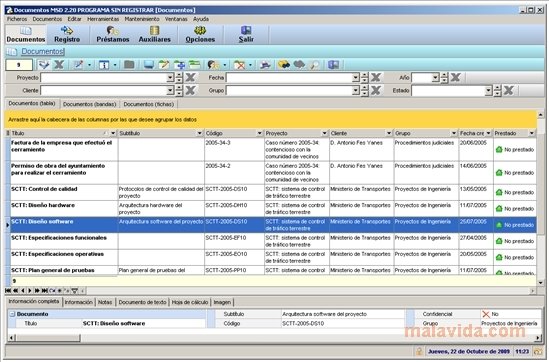The height and width of the screenshot is (362, 549).
Task: Open the Imagen tab
Action: [222, 302]
